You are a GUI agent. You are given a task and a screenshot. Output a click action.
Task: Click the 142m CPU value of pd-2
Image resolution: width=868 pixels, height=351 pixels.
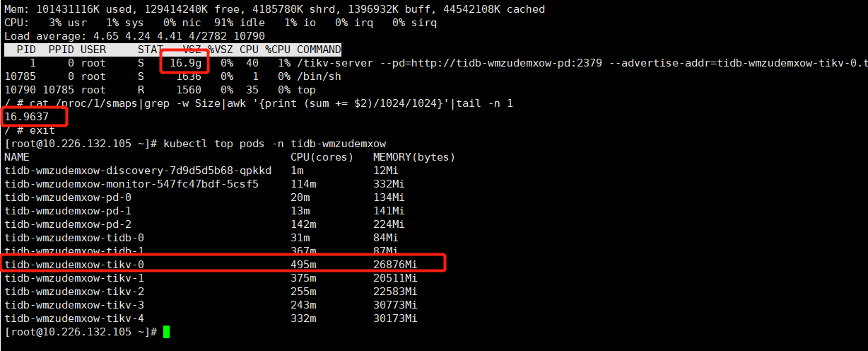point(303,224)
